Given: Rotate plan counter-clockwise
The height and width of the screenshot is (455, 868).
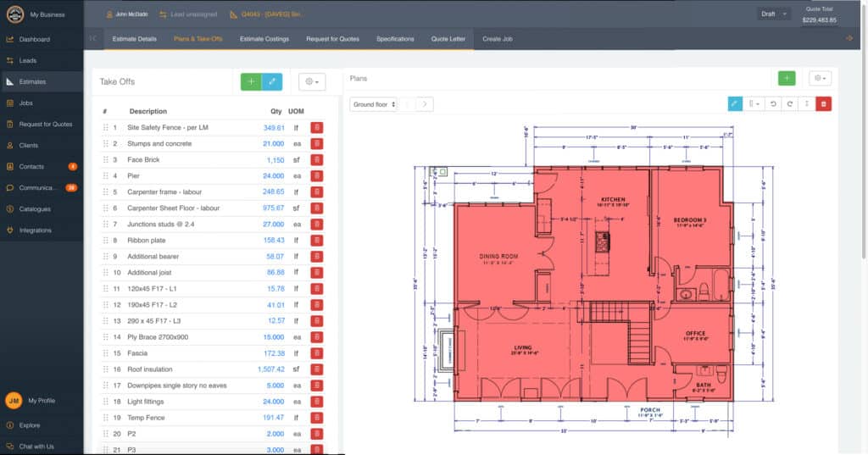Looking at the screenshot, I should coord(773,103).
